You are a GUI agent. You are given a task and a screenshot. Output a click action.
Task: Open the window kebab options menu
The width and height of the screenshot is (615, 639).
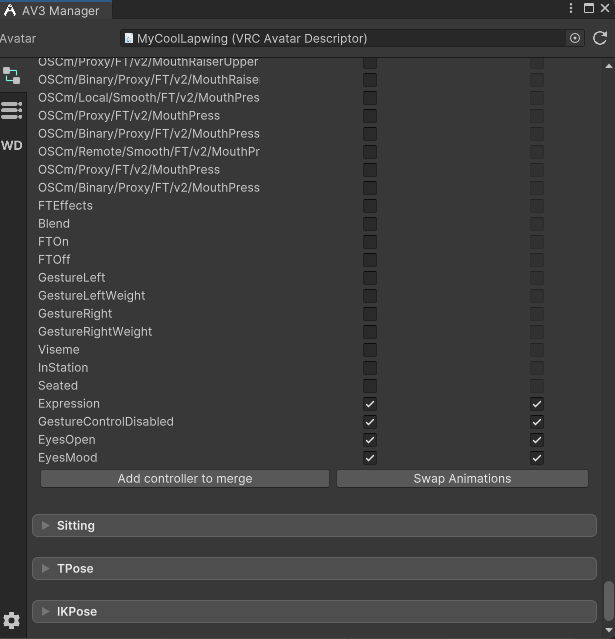pos(571,9)
